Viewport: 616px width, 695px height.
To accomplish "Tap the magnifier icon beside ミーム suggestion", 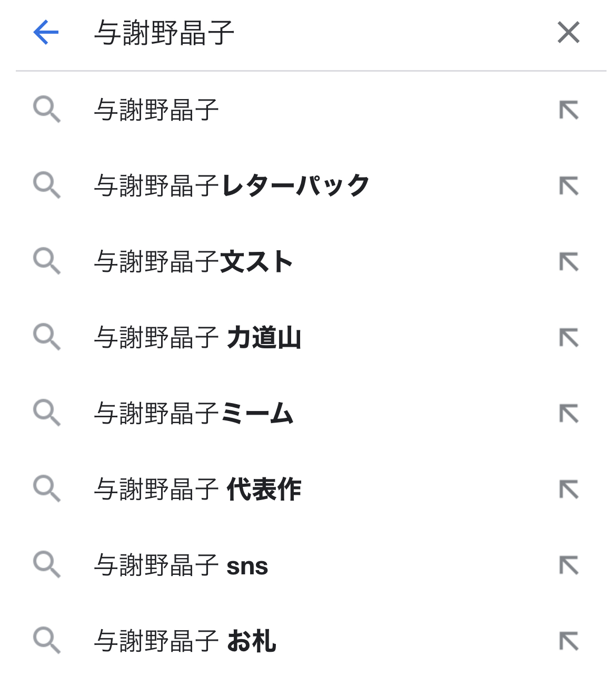I will [47, 414].
